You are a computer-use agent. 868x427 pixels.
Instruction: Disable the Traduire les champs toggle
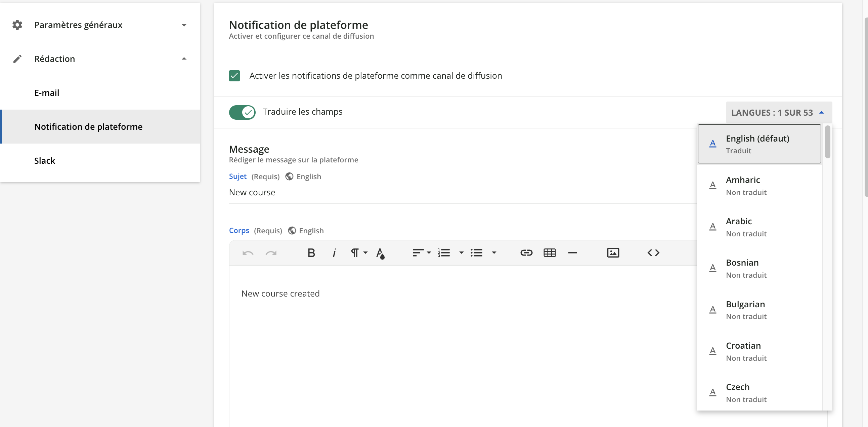242,112
